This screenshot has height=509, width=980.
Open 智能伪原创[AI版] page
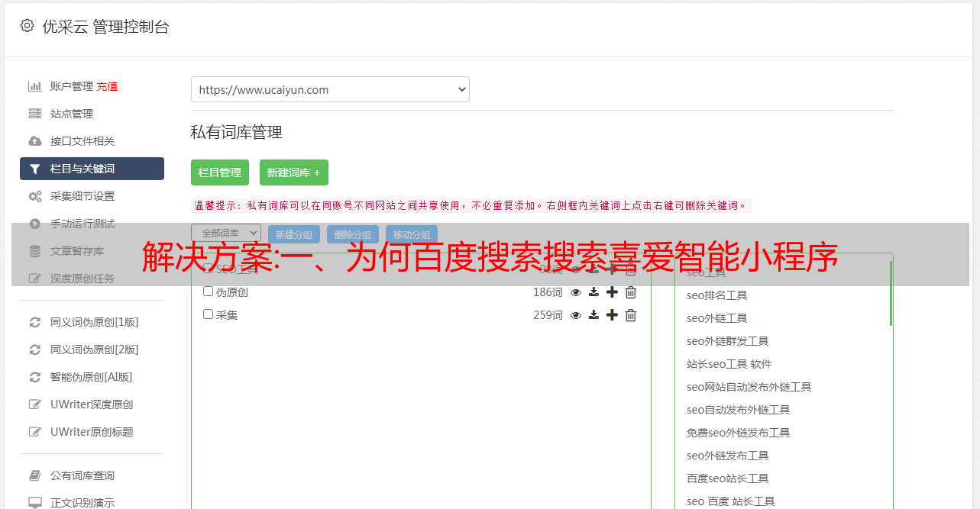click(x=92, y=377)
